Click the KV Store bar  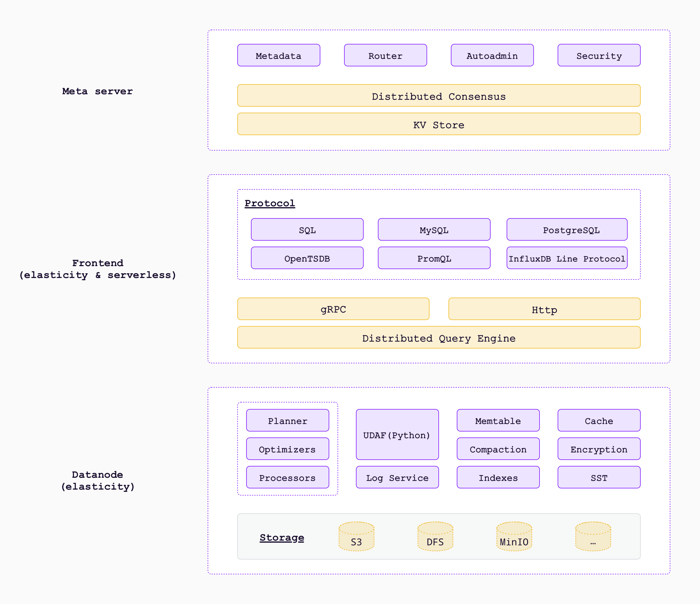coord(438,124)
